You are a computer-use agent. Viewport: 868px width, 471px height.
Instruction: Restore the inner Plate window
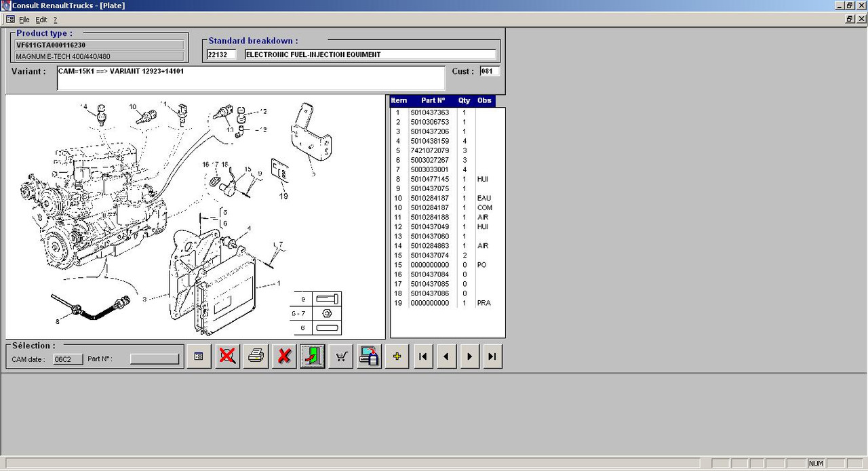[x=850, y=20]
